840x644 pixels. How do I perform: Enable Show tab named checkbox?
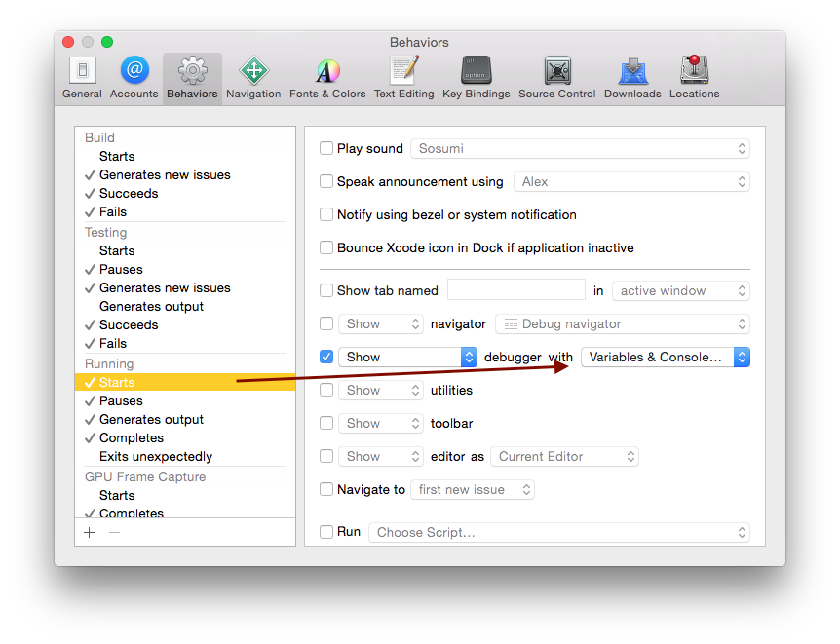[x=326, y=291]
